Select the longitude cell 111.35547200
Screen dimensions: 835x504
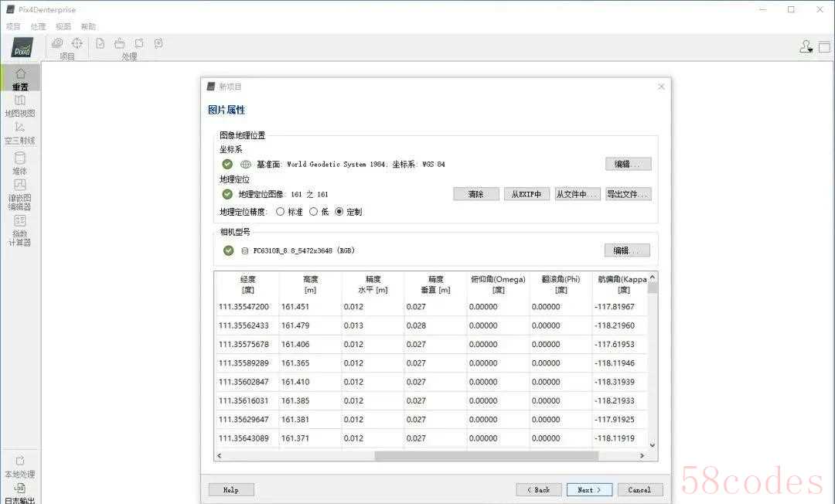(x=247, y=307)
